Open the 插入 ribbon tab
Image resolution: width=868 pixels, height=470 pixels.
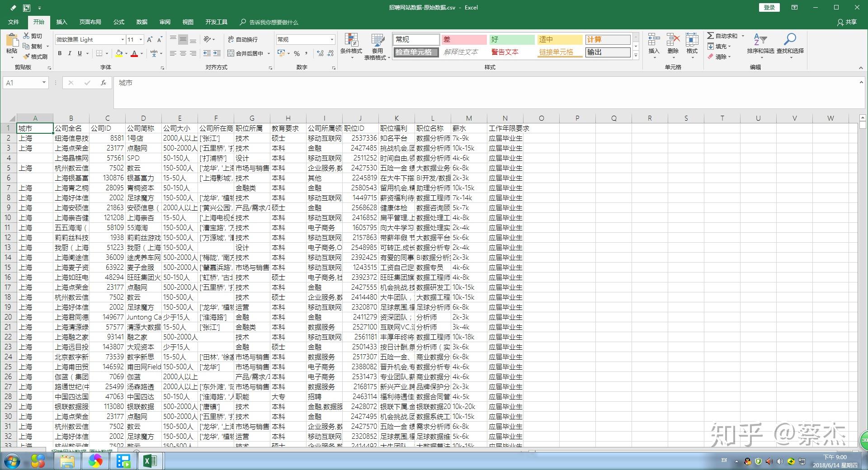click(61, 22)
